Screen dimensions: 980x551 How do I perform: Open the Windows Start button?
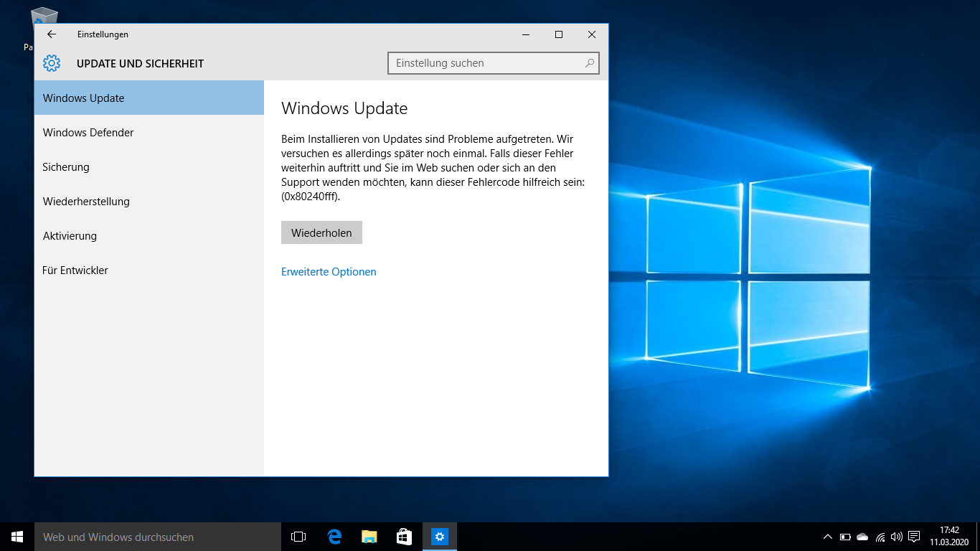(x=17, y=537)
